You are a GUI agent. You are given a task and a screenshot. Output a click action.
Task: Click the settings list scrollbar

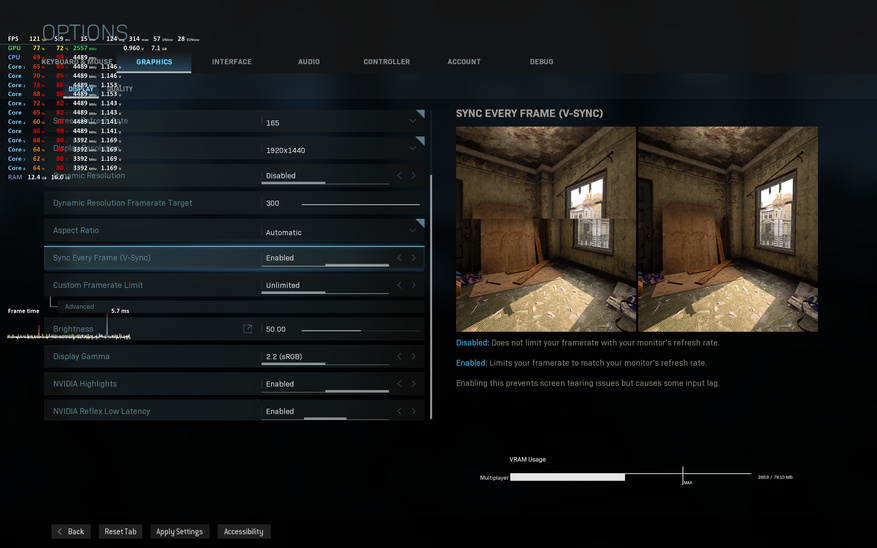tap(431, 296)
